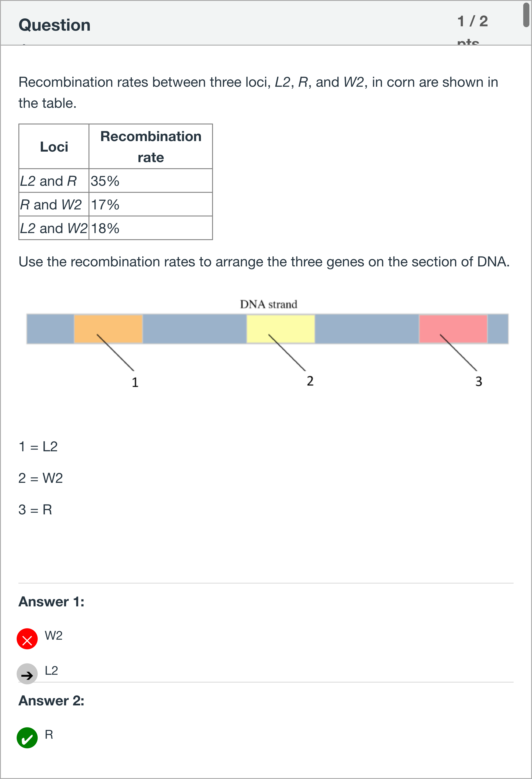
Task: Click position label 3 under DNA strand
Action: (x=479, y=381)
